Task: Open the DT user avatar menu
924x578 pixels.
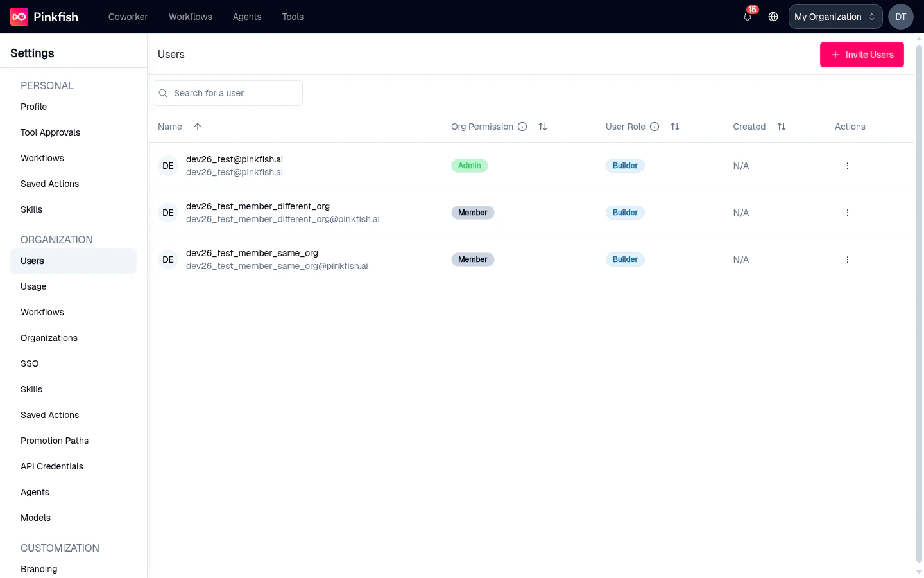Action: 901,17
